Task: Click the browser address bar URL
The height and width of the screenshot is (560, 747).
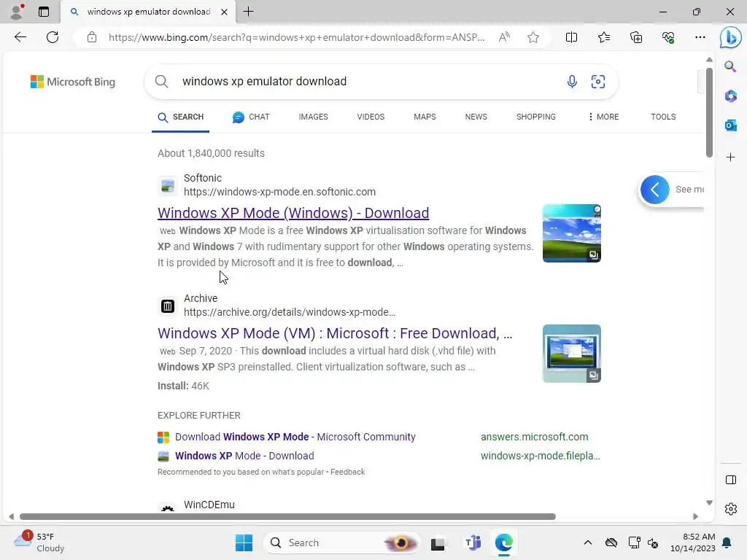Action: pyautogui.click(x=296, y=37)
